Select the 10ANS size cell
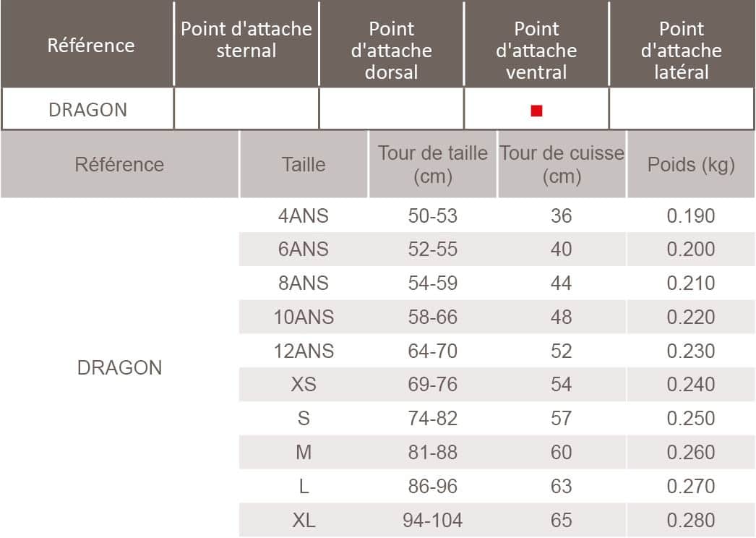Screen dimensions: 756x538 pyautogui.click(x=304, y=317)
